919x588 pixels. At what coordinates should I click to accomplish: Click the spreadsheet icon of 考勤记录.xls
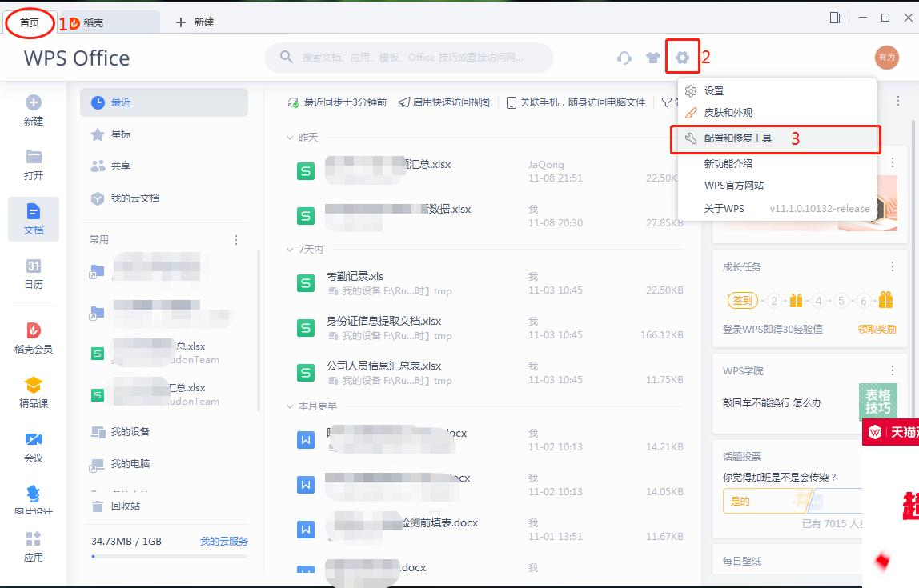tap(305, 283)
